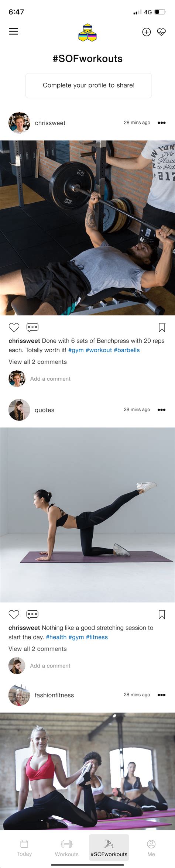Screen dimensions: 175x868
Task: Tap the app logo at top
Action: coord(87,32)
